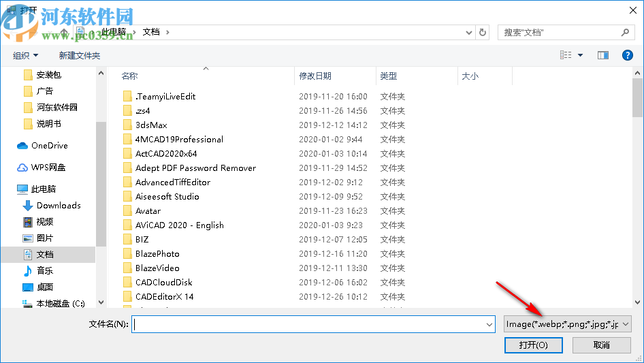644x363 pixels.
Task: Click the search magnifier icon
Action: (x=625, y=32)
